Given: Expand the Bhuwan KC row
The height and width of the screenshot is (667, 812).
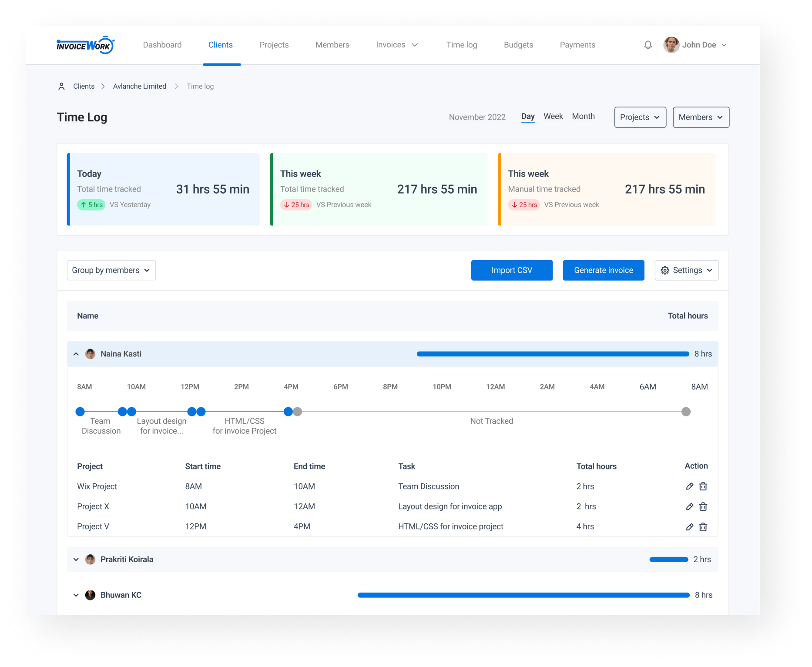Looking at the screenshot, I should [76, 595].
